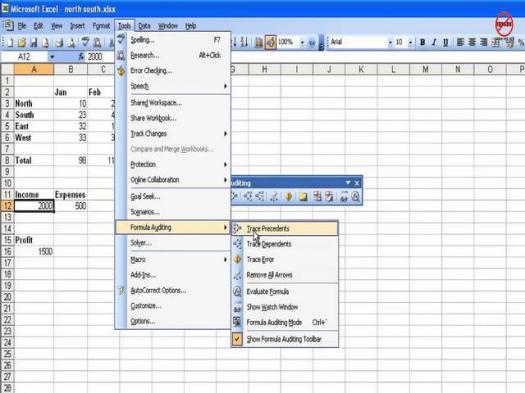This screenshot has width=525, height=393.
Task: Open the Data menu
Action: point(144,26)
